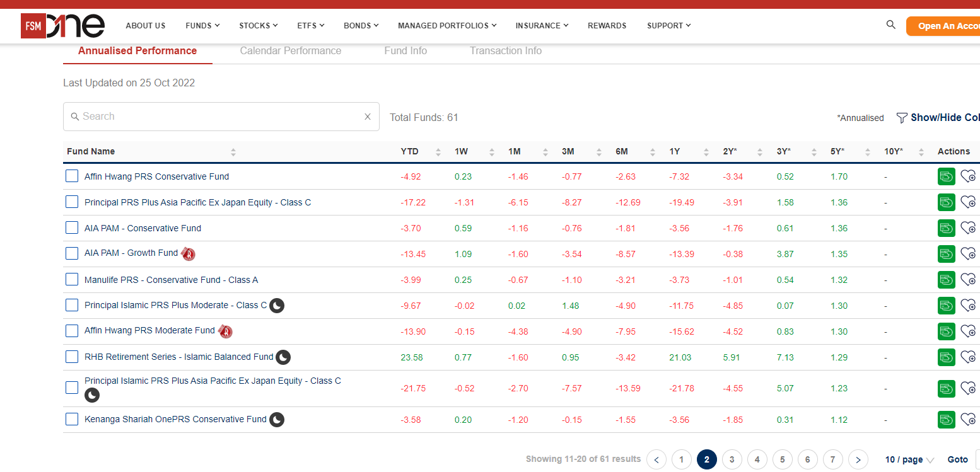Open the INSURANCE dropdown
The height and width of the screenshot is (472, 980).
tap(542, 26)
